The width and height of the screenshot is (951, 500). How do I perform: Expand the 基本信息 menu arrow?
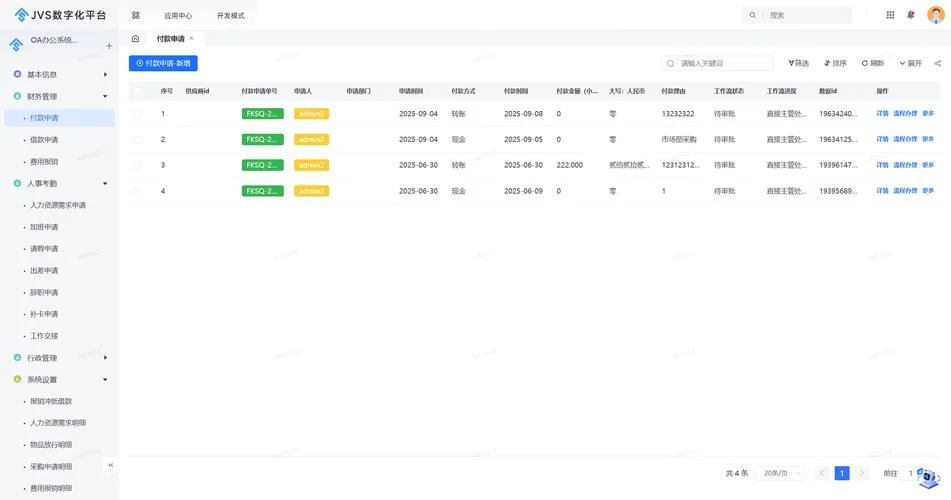coord(105,75)
